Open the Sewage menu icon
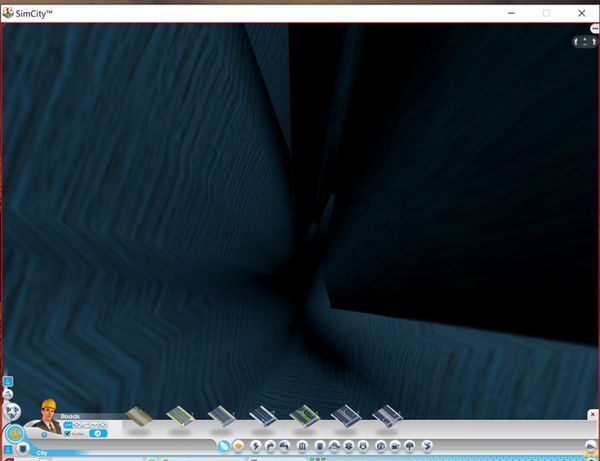The image size is (600, 461). (284, 446)
